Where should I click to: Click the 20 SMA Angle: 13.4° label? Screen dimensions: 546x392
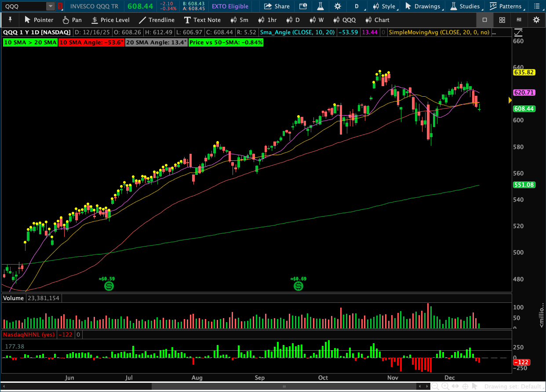coord(156,43)
